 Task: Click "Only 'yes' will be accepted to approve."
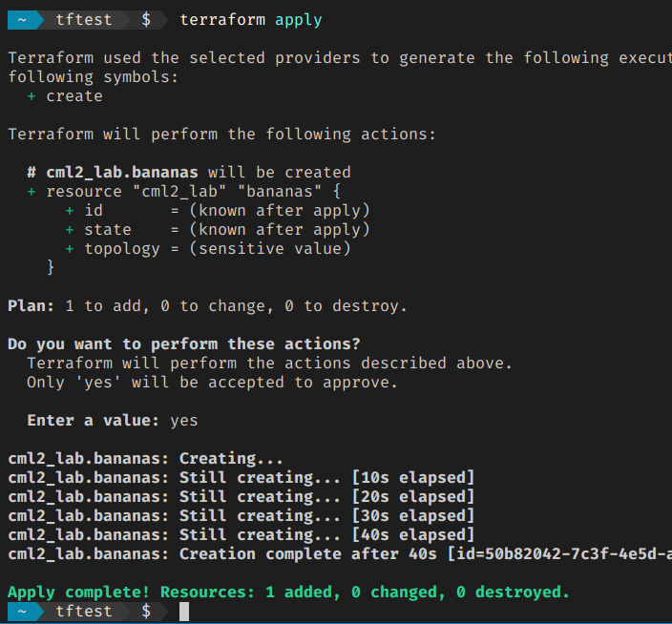click(x=212, y=383)
